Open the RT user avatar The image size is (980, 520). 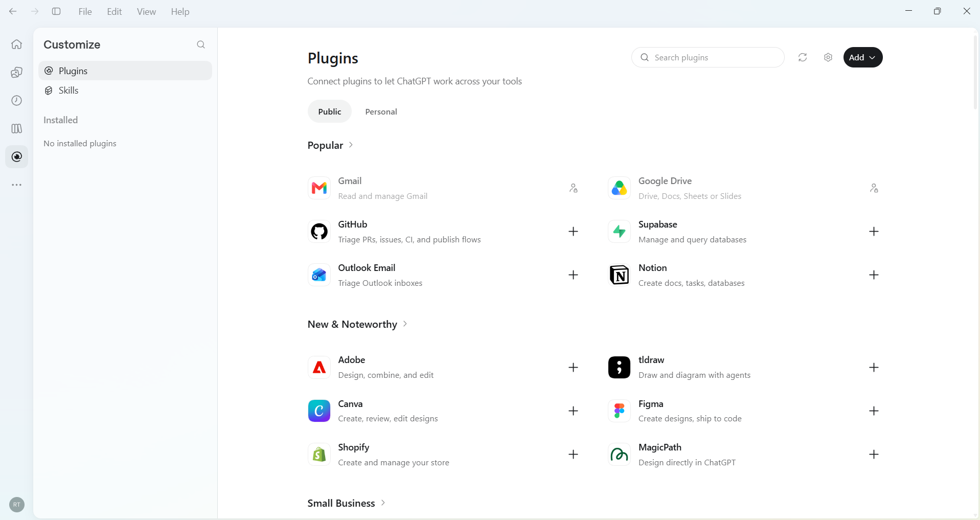(x=17, y=505)
